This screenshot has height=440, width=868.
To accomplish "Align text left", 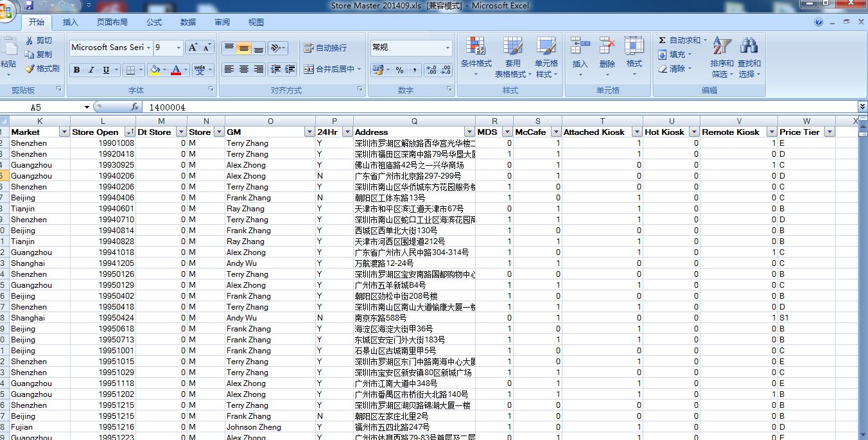I will coord(229,69).
